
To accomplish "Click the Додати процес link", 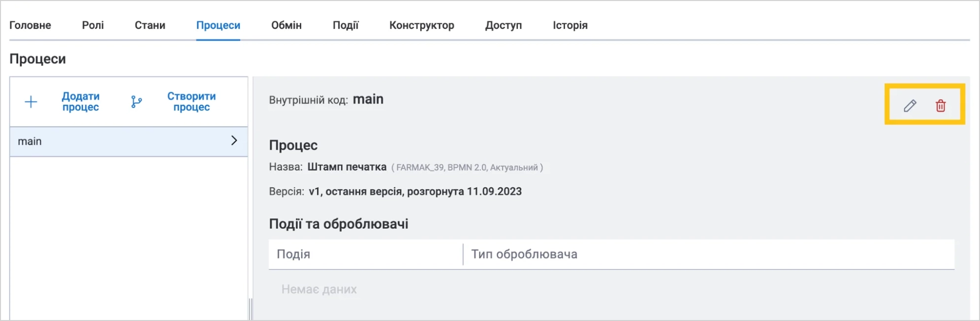I will pyautogui.click(x=81, y=102).
